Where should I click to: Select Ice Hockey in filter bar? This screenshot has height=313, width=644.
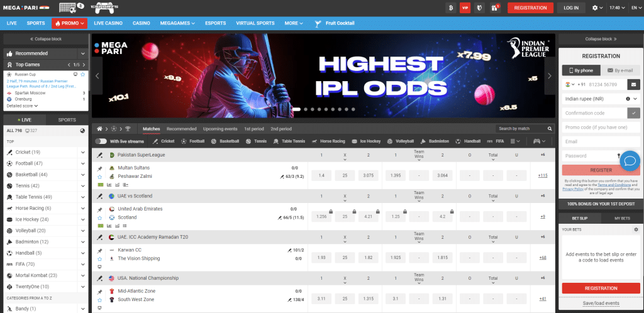pyautogui.click(x=366, y=141)
